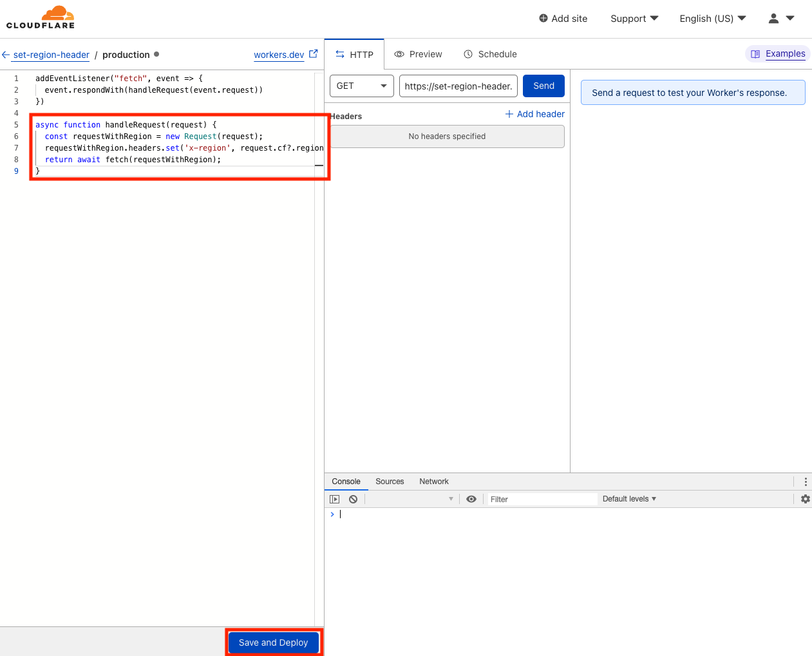
Task: Click the Add header link
Action: point(534,114)
